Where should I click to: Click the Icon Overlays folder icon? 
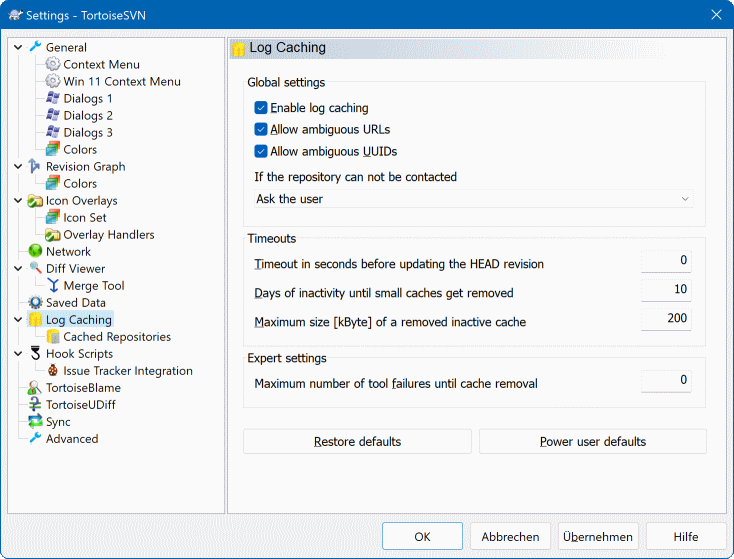(x=35, y=200)
